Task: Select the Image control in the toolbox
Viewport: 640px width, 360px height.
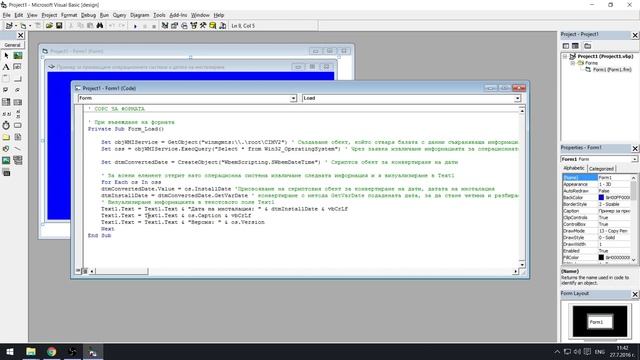Action: pyautogui.click(x=6, y=160)
